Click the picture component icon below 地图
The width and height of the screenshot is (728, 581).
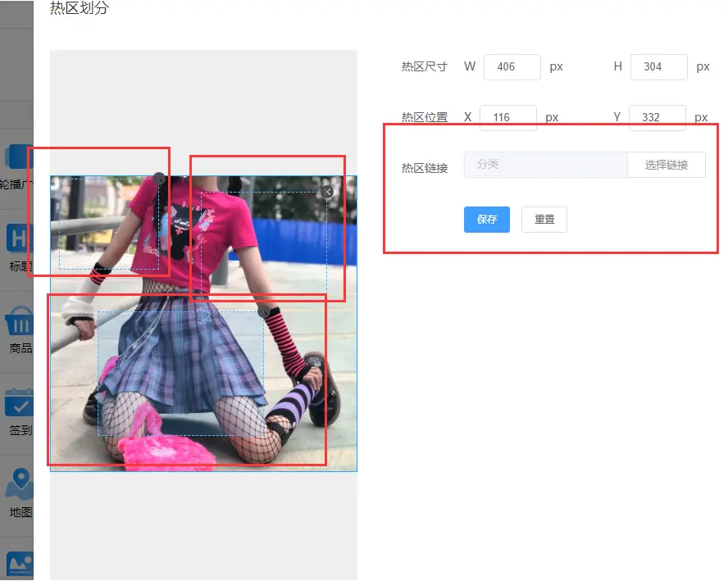point(20,564)
